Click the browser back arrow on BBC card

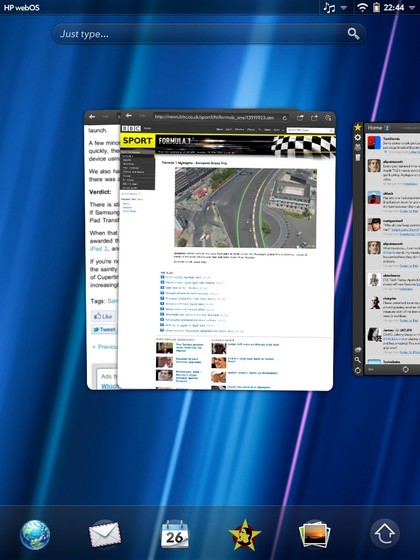click(x=129, y=116)
